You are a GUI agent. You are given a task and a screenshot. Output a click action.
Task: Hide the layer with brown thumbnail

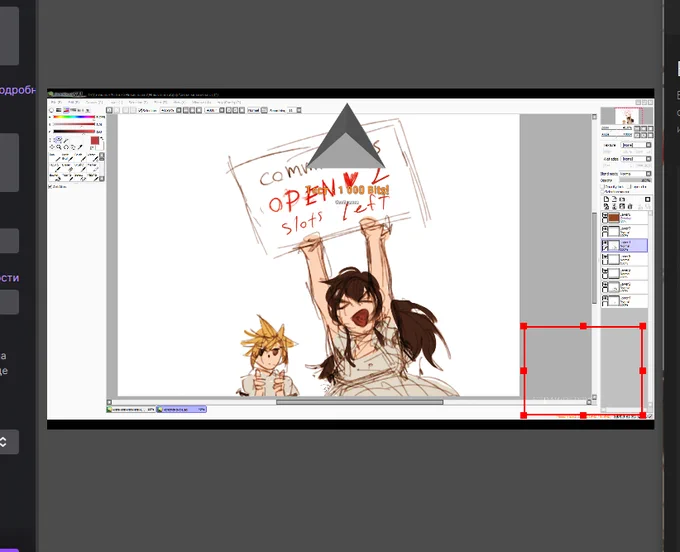(x=605, y=215)
